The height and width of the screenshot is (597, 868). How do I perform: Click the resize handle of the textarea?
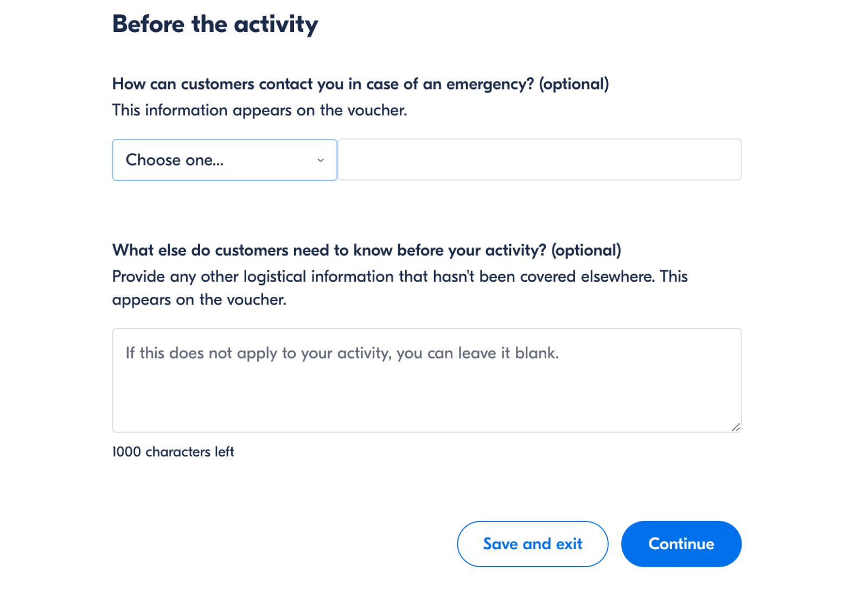(736, 427)
